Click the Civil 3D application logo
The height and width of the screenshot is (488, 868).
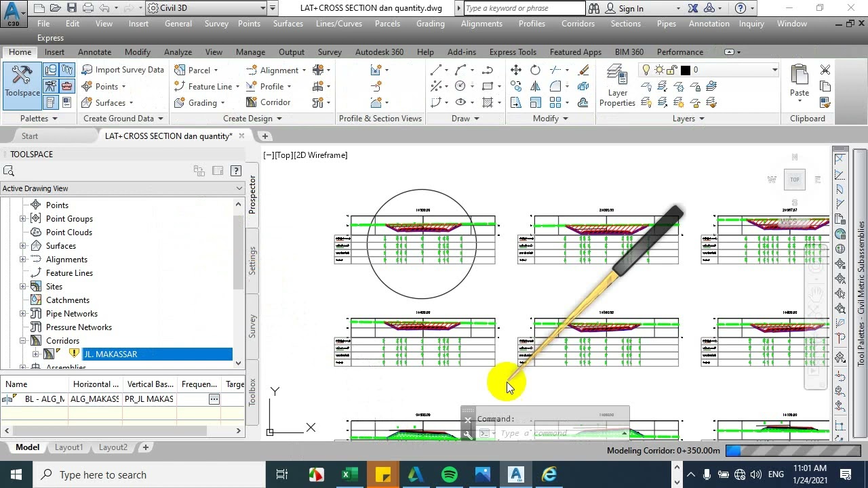click(12, 12)
